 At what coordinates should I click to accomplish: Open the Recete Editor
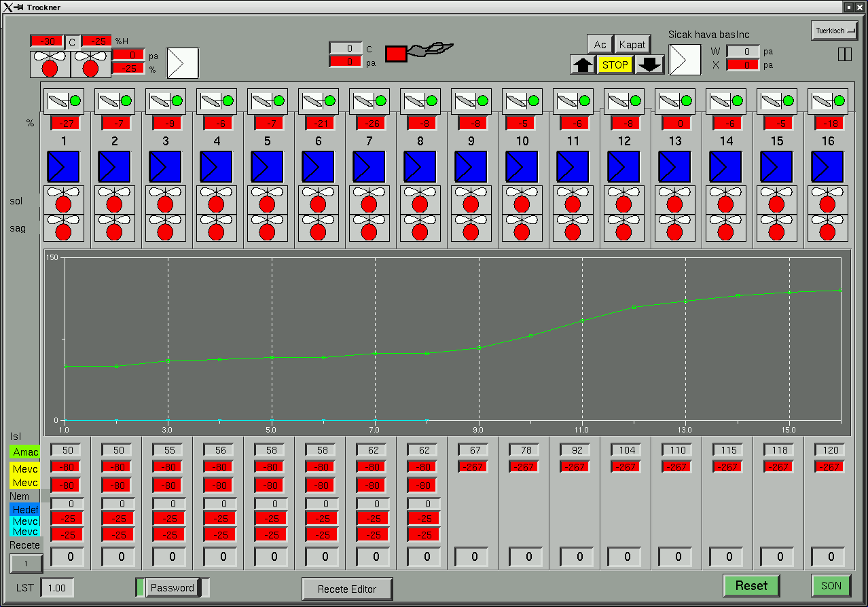point(347,589)
